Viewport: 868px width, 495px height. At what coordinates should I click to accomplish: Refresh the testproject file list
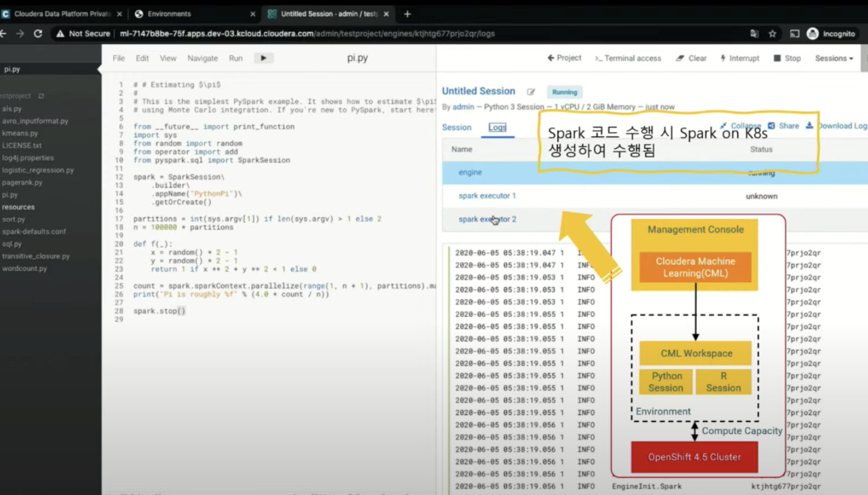[x=41, y=96]
